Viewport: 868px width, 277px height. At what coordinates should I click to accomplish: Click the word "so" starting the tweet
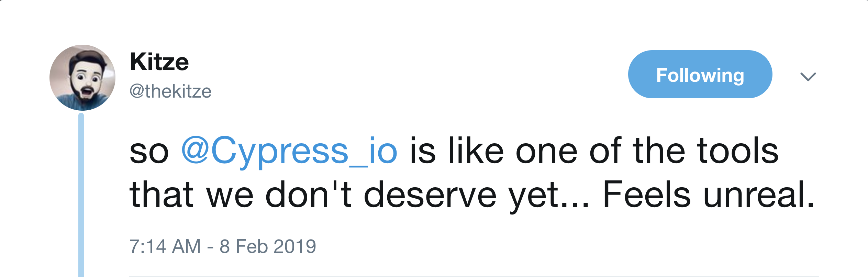149,152
